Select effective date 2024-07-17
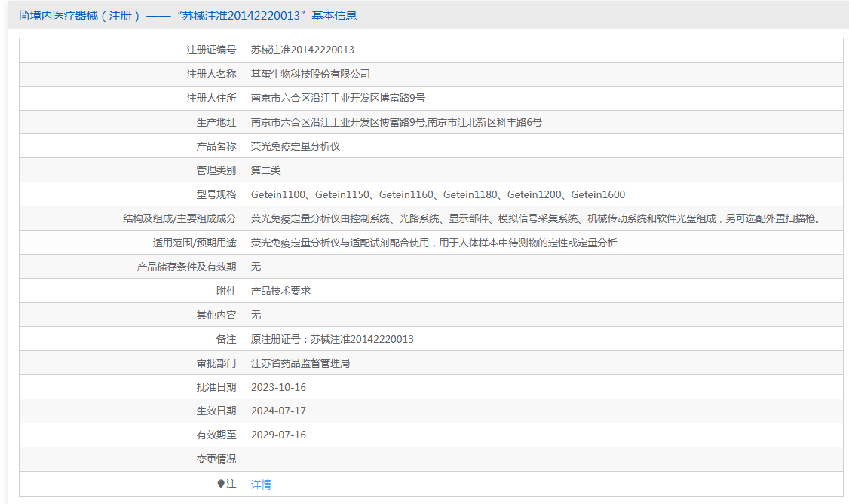 (x=278, y=411)
